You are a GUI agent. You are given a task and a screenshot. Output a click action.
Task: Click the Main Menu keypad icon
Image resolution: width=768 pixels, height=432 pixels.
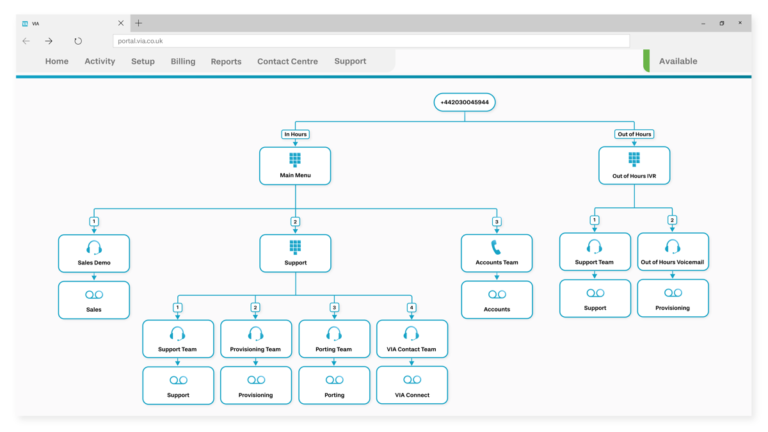click(295, 159)
